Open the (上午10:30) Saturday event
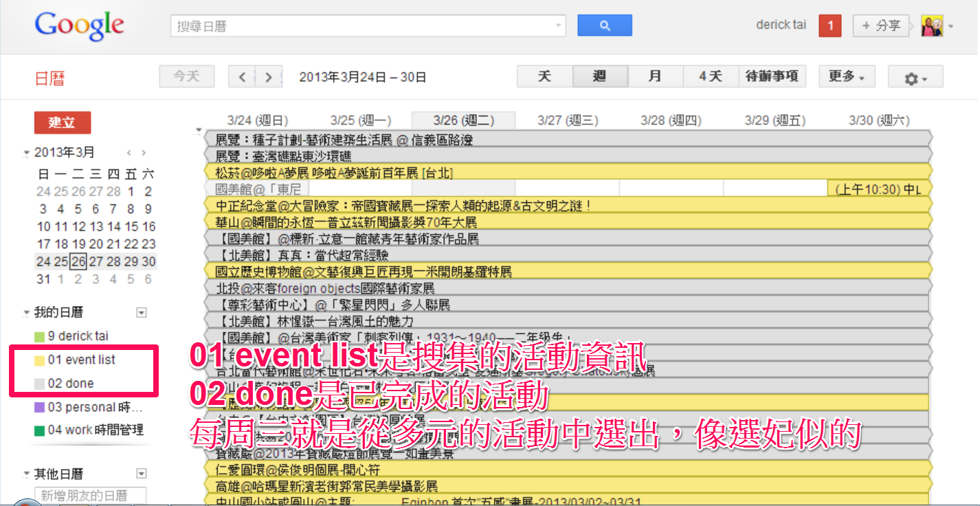Screen dimensions: 980x506 click(x=879, y=189)
